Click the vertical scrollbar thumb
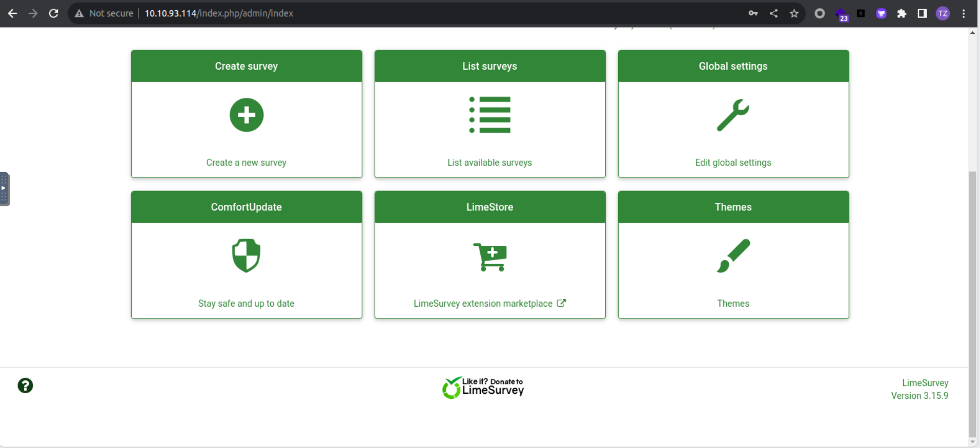980x448 pixels. 972,303
